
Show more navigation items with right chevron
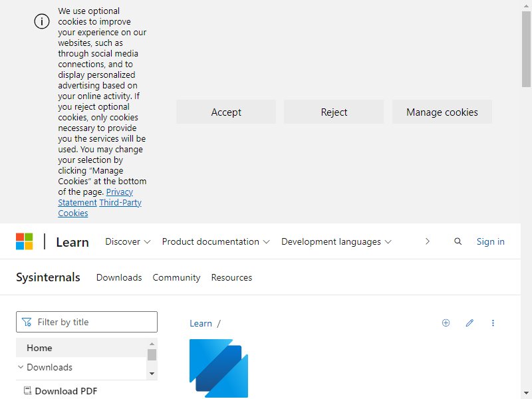click(x=428, y=241)
